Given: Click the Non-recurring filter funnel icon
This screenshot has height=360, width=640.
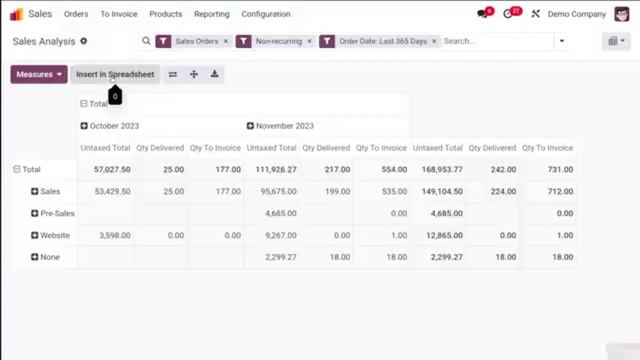Looking at the screenshot, I should (x=243, y=41).
